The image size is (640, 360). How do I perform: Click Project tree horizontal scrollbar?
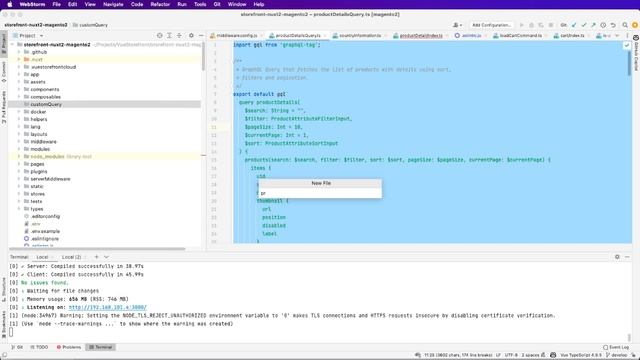pos(97,249)
